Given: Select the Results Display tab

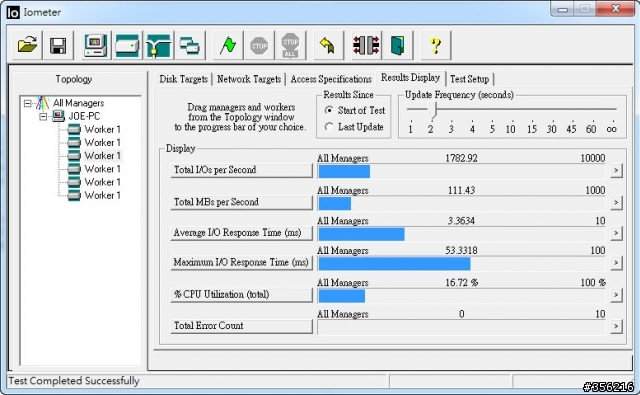Looking at the screenshot, I should [x=410, y=77].
